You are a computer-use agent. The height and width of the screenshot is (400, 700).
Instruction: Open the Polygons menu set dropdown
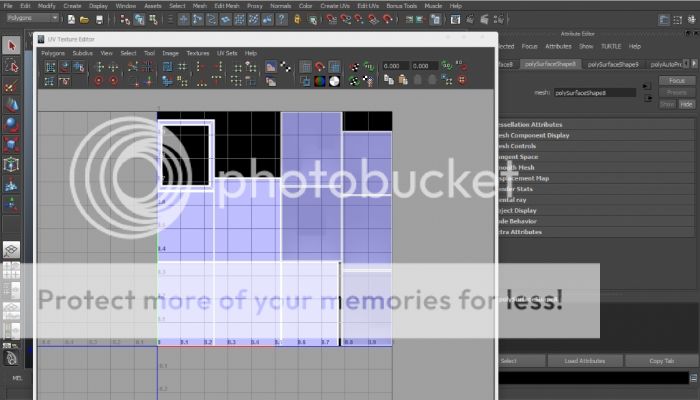click(x=32, y=18)
